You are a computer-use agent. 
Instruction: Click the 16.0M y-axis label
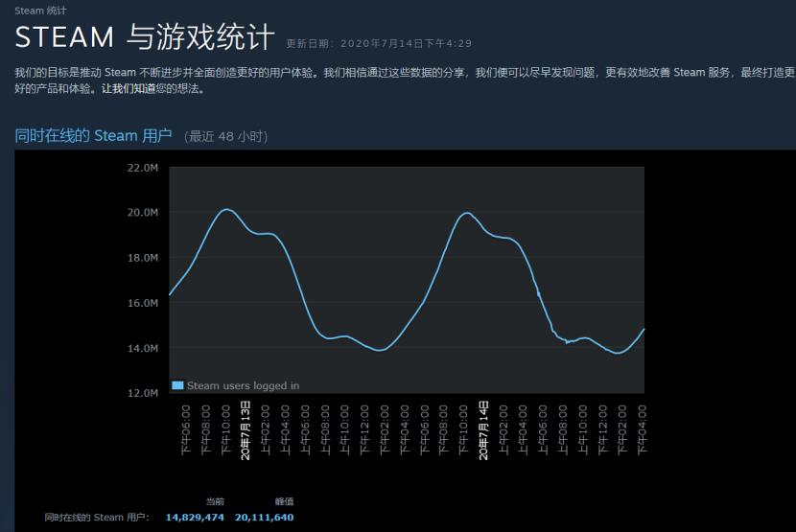(143, 303)
